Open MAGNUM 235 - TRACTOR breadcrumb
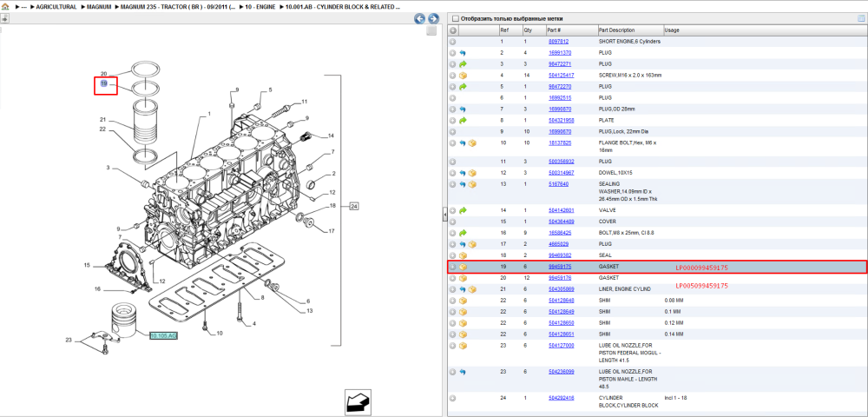868x417 pixels. 178,7
